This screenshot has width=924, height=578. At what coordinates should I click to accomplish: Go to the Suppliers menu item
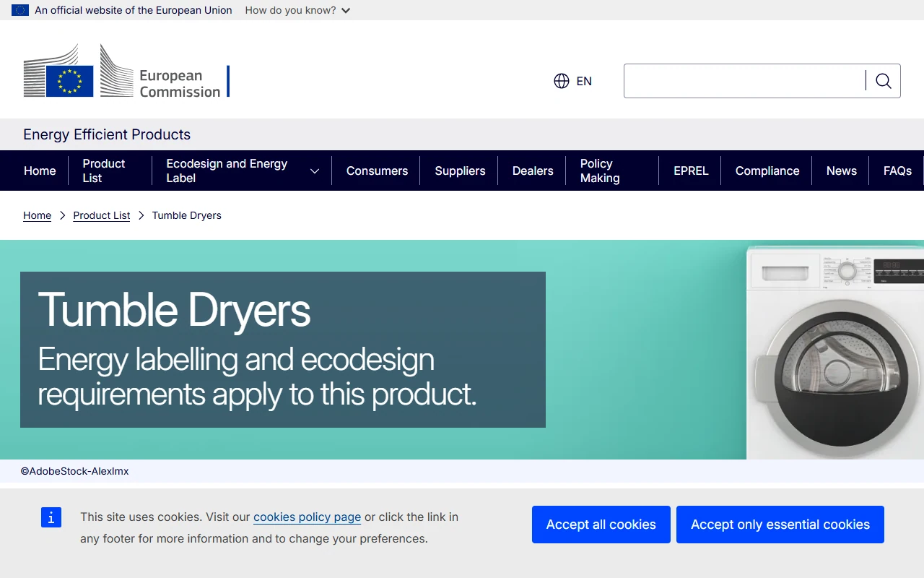click(x=460, y=171)
